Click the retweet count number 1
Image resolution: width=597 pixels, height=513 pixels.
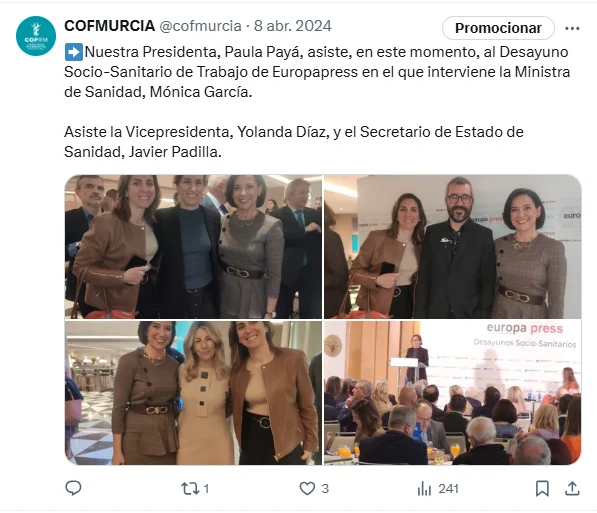pyautogui.click(x=206, y=489)
